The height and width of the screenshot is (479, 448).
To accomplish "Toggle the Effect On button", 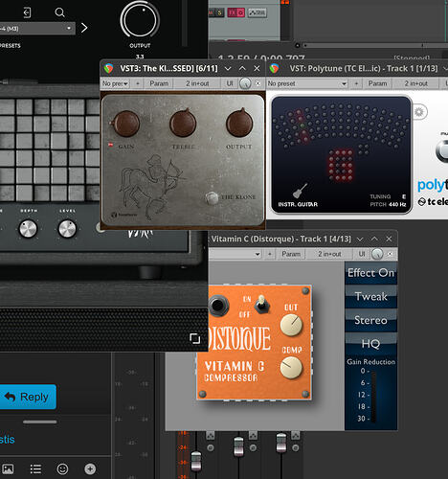I will [x=370, y=273].
